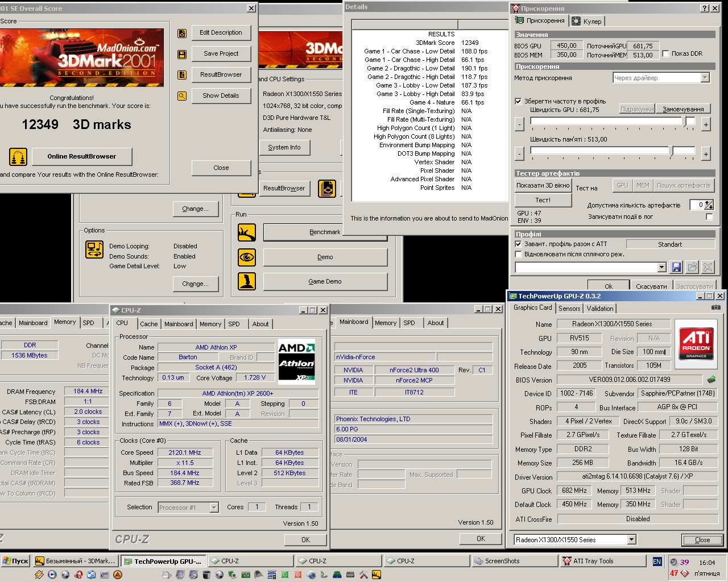Click the EN language indicator in taskbar

tap(657, 562)
